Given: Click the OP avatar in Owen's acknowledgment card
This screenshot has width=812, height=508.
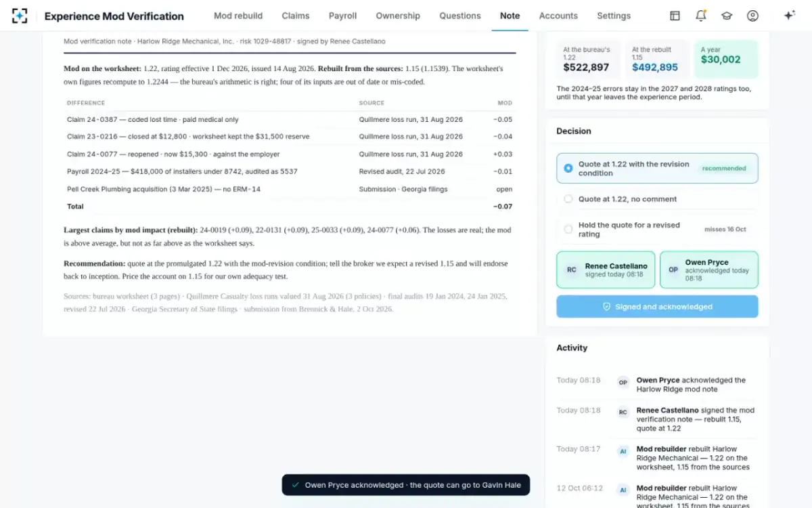Looking at the screenshot, I should pos(673,270).
